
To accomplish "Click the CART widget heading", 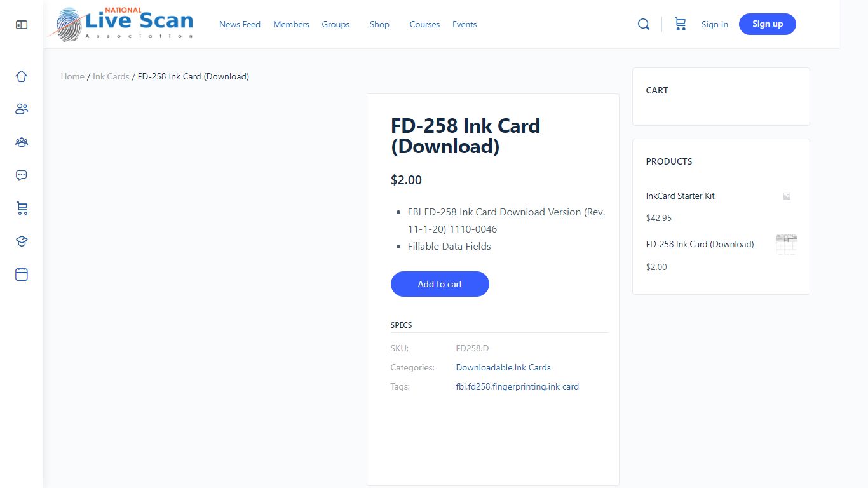I will [657, 90].
